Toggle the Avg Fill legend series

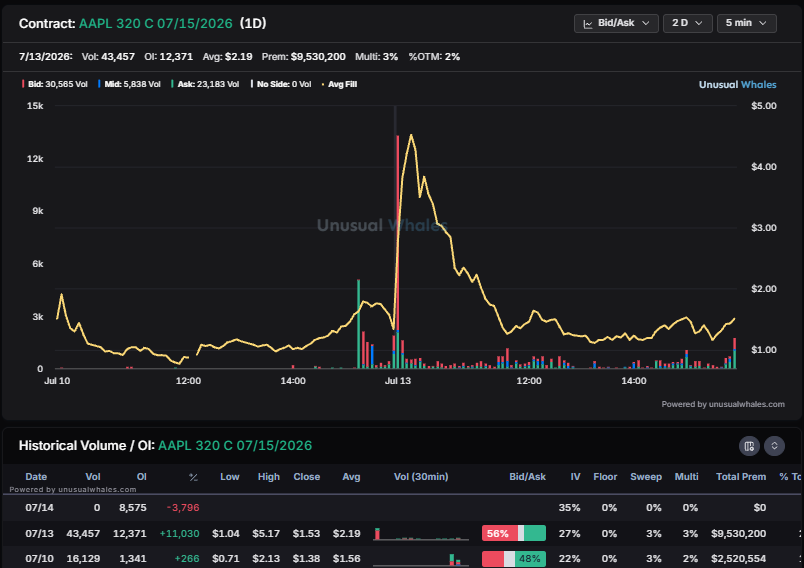tap(339, 84)
